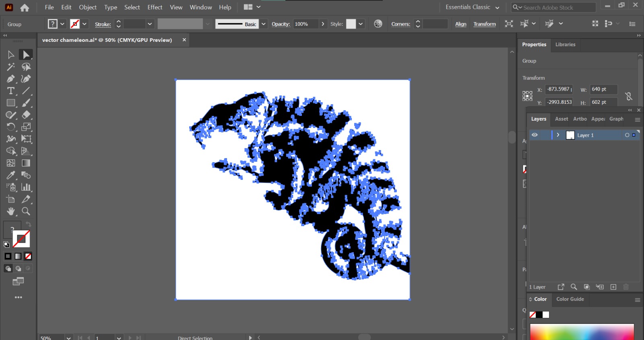644x340 pixels.
Task: Set None fill mode button
Action: (x=28, y=256)
